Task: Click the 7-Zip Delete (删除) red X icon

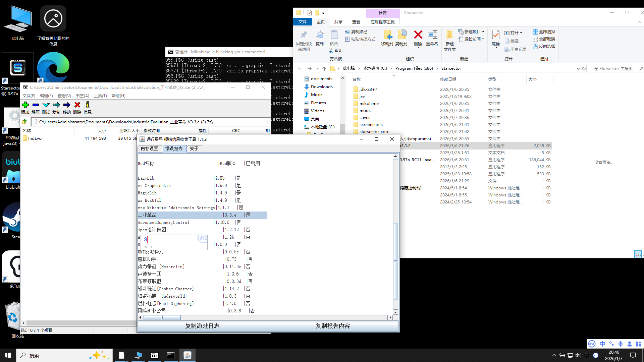Action: click(77, 105)
